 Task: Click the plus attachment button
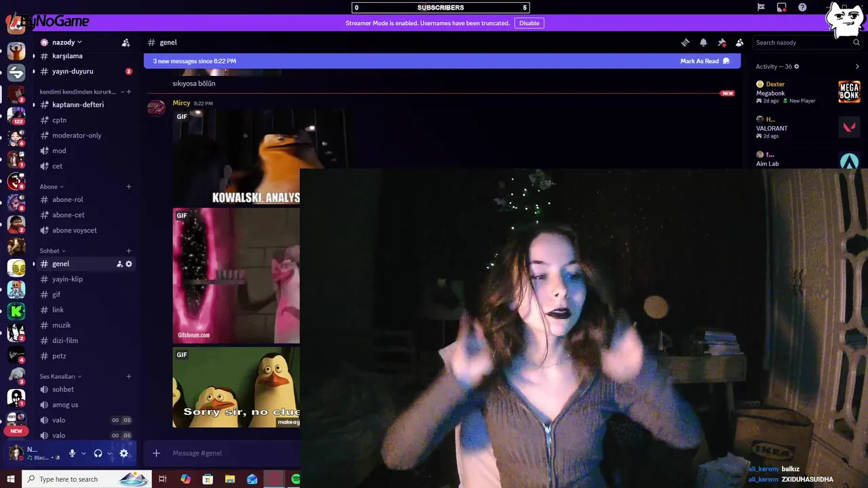pyautogui.click(x=156, y=453)
